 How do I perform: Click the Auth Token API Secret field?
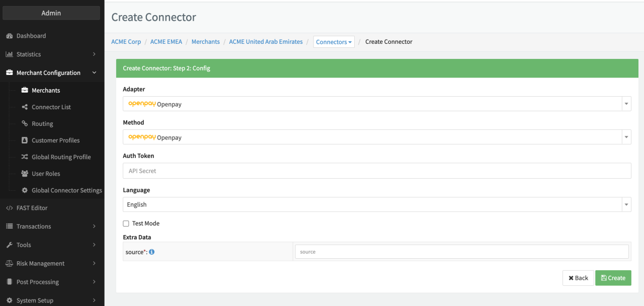pos(376,171)
